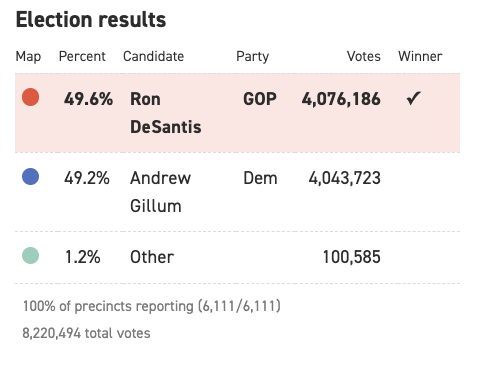Click the blue map dot for Andrew Gillum

(30, 176)
